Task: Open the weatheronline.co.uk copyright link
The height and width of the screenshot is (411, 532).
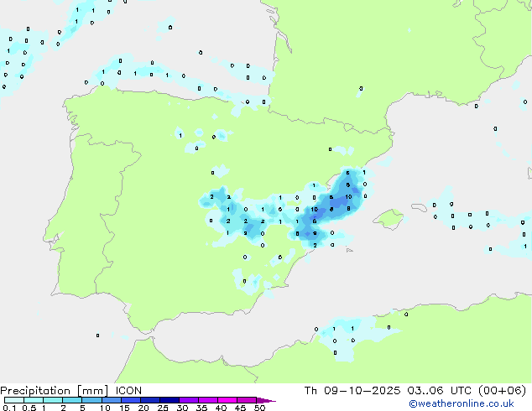Action: click(472, 403)
